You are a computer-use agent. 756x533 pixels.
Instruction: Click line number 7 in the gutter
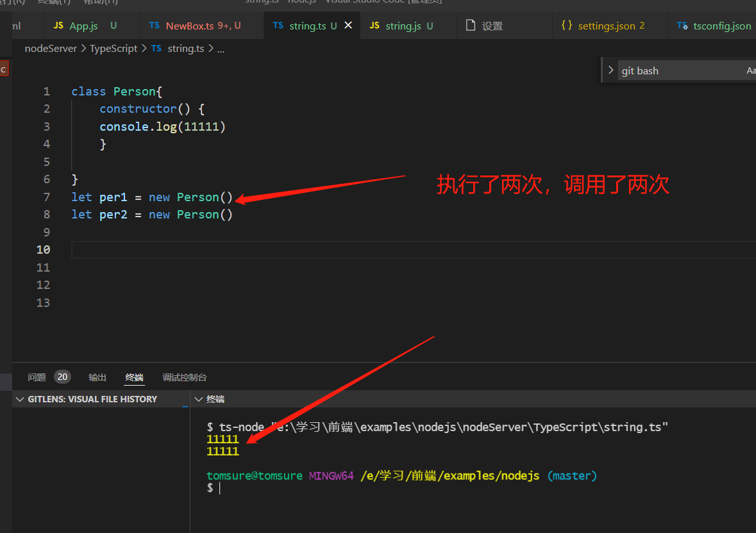[x=46, y=197]
